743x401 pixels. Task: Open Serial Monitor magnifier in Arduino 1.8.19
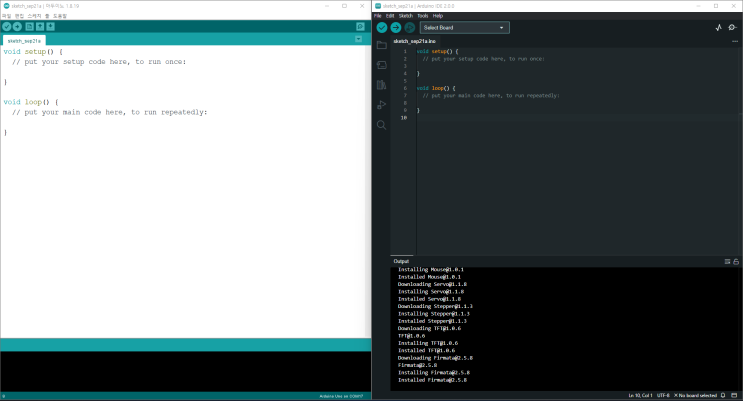(360, 27)
